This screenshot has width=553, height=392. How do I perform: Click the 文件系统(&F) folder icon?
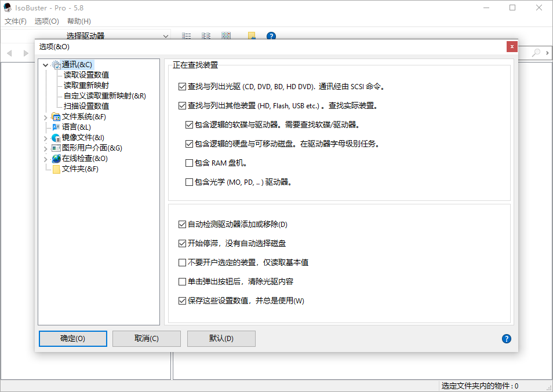[x=56, y=117]
